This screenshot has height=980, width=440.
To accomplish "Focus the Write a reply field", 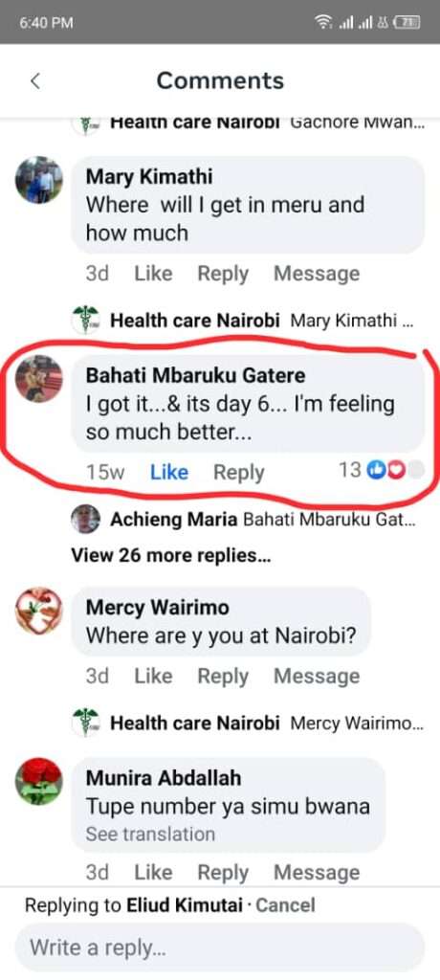I will (x=220, y=947).
